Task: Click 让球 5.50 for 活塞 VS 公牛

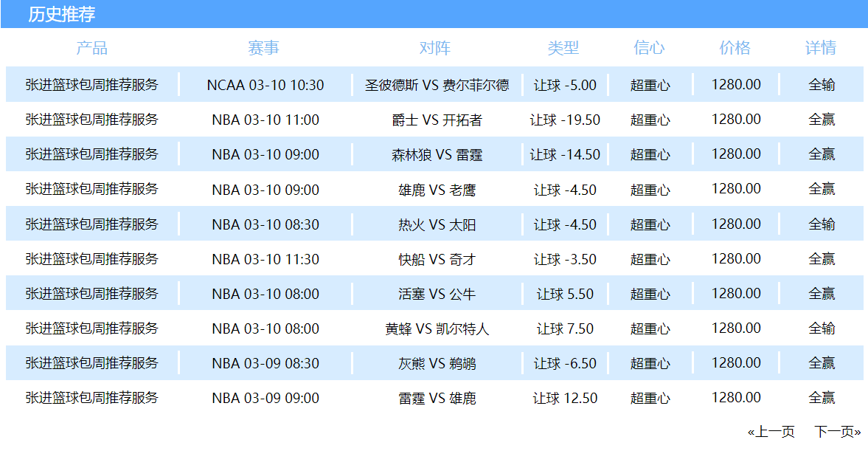Action: 565,294
